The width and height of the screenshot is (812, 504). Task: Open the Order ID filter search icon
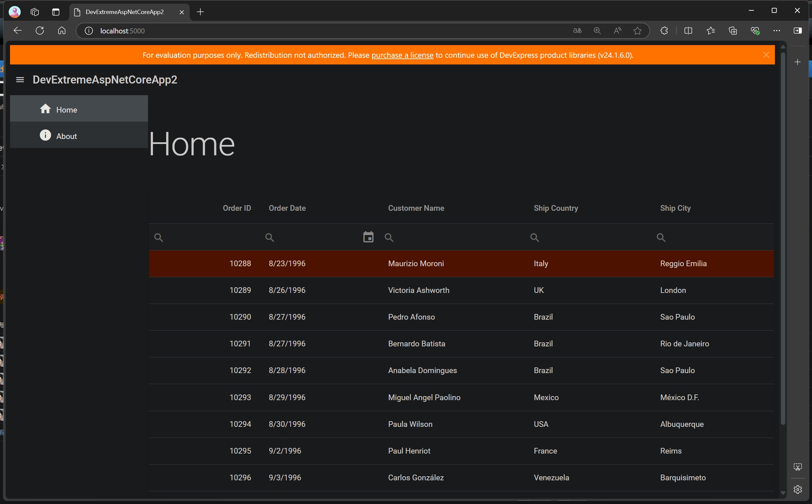159,237
